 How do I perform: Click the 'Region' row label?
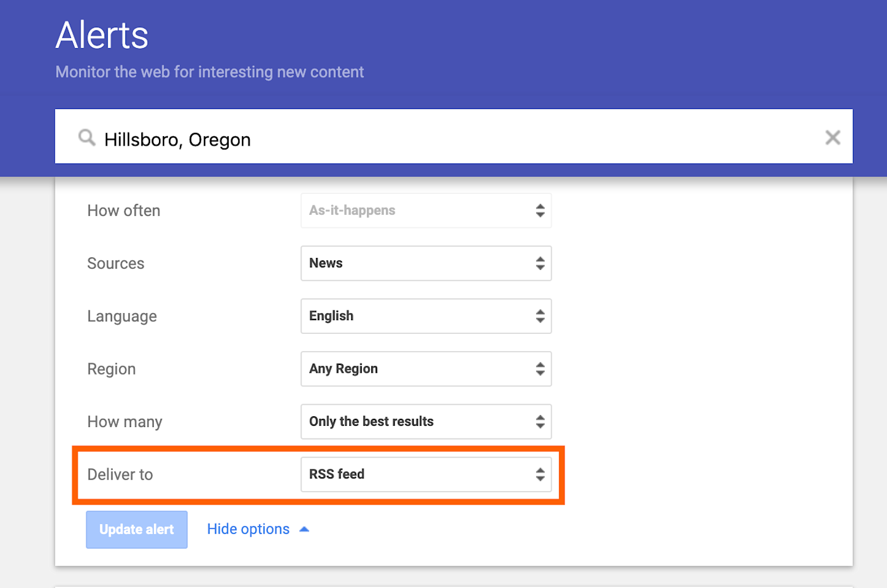click(x=112, y=369)
